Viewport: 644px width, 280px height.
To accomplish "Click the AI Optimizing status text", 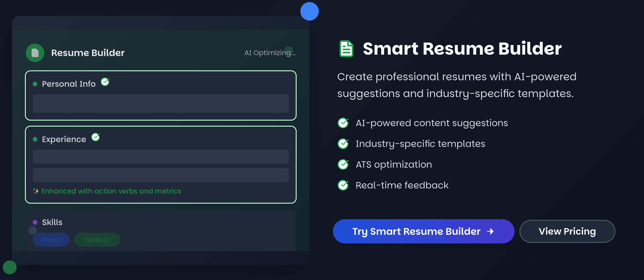I will [x=270, y=53].
